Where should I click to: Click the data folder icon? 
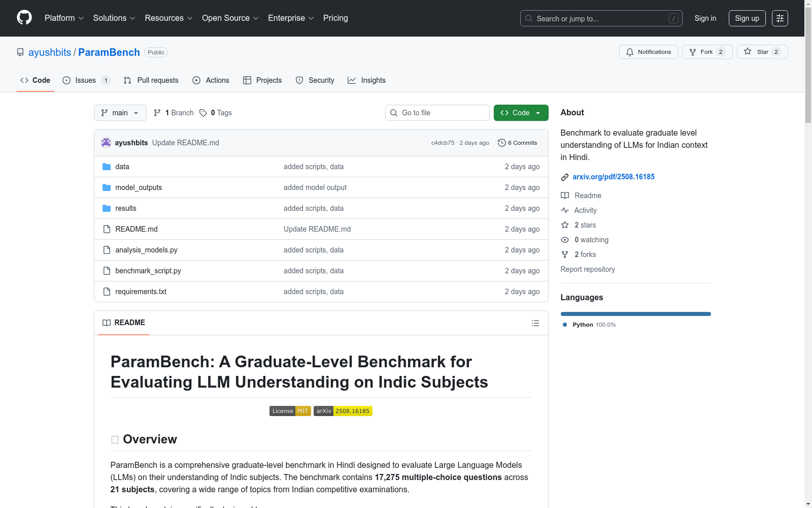click(107, 167)
